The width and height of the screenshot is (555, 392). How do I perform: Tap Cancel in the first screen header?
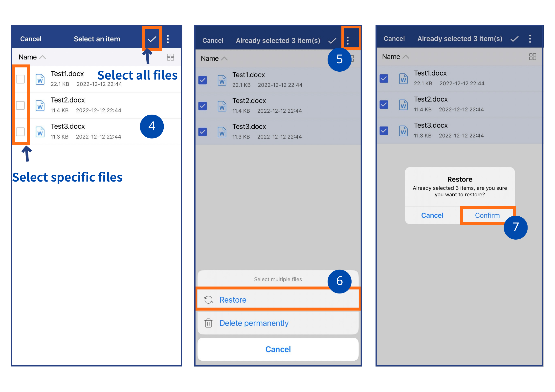31,39
